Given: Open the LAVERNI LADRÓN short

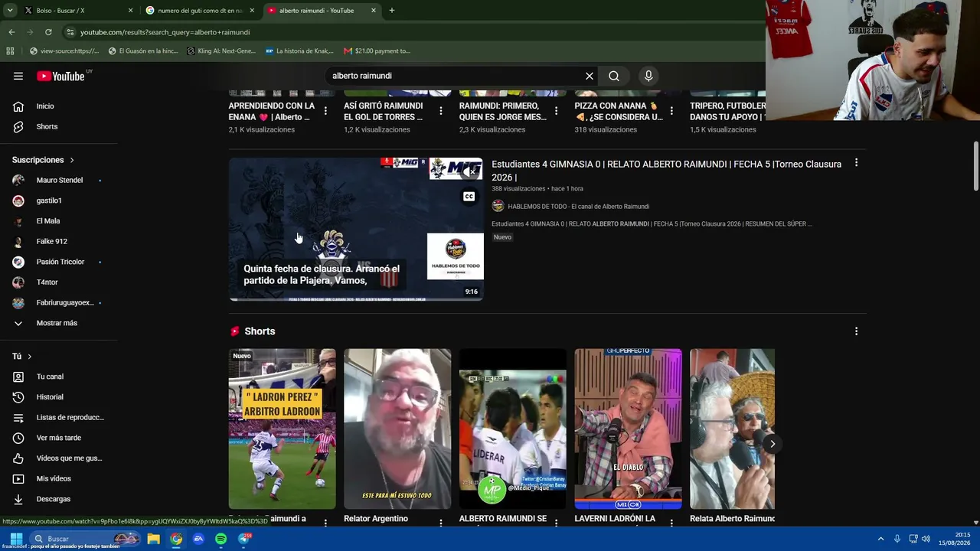Looking at the screenshot, I should [628, 429].
